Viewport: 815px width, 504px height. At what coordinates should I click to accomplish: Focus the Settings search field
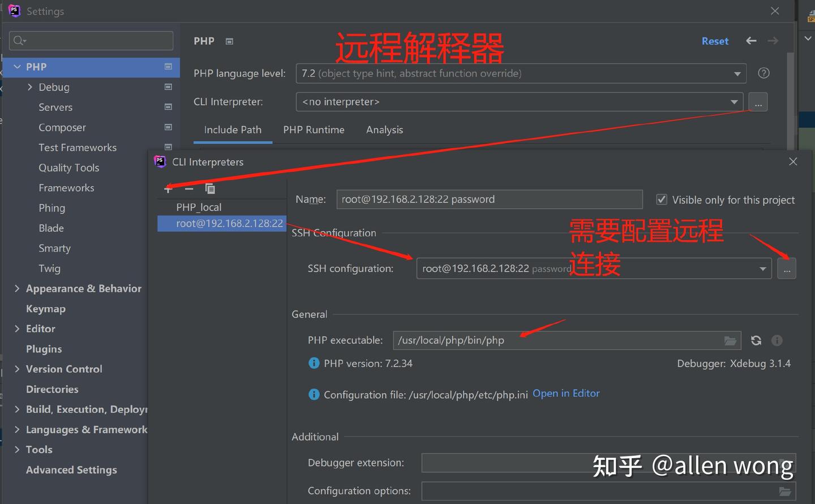point(91,41)
